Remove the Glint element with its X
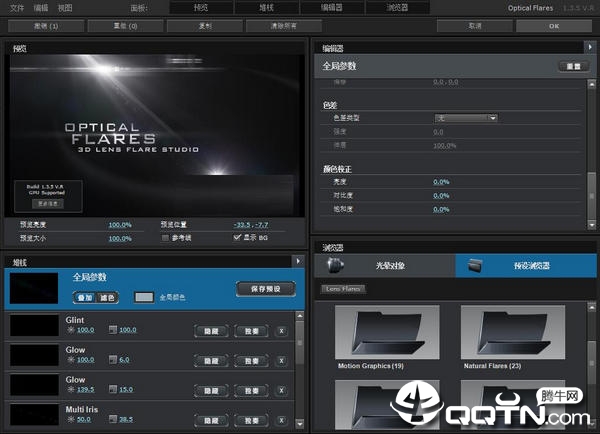Image resolution: width=600 pixels, height=434 pixels. point(281,331)
